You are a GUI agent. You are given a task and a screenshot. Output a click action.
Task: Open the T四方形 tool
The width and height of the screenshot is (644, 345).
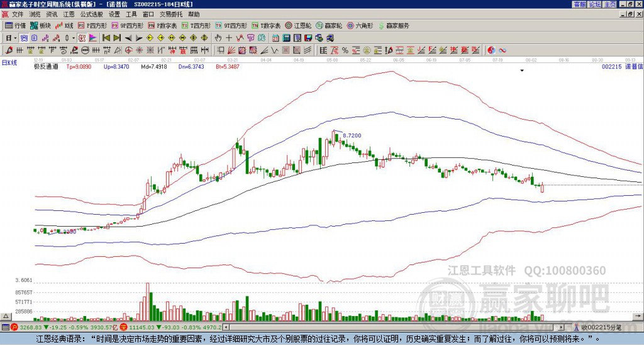pyautogui.click(x=196, y=25)
